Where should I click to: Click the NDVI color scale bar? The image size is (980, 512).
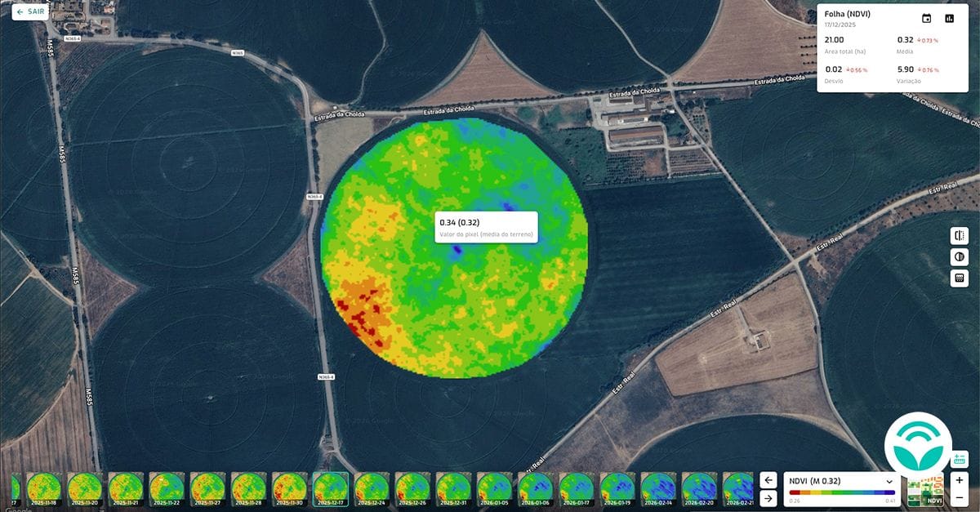tap(842, 493)
